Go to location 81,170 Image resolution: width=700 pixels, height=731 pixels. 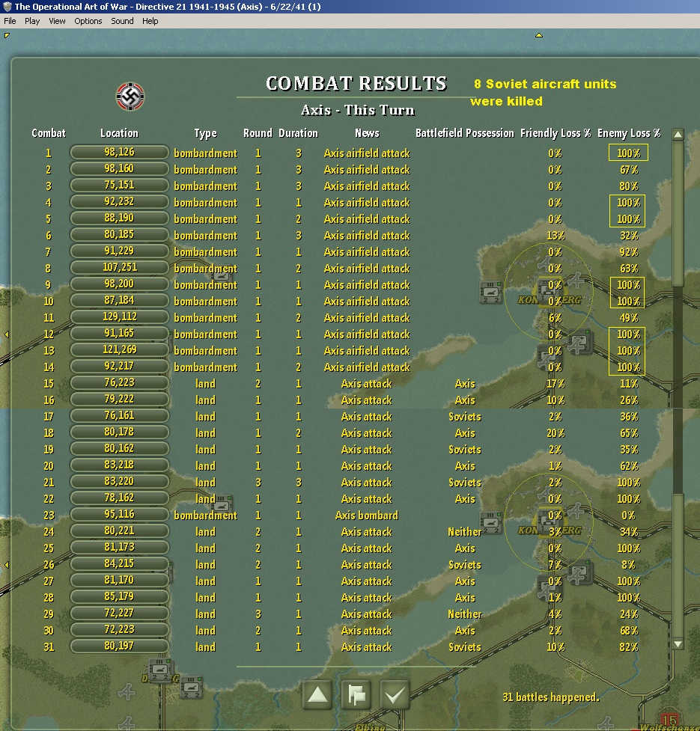pos(119,581)
